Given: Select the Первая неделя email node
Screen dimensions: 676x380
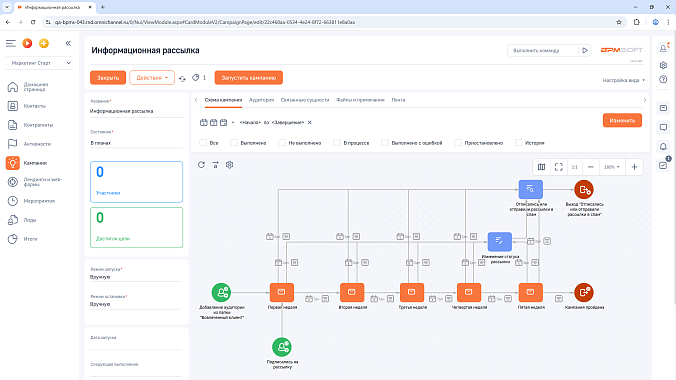Looking at the screenshot, I should [x=282, y=292].
